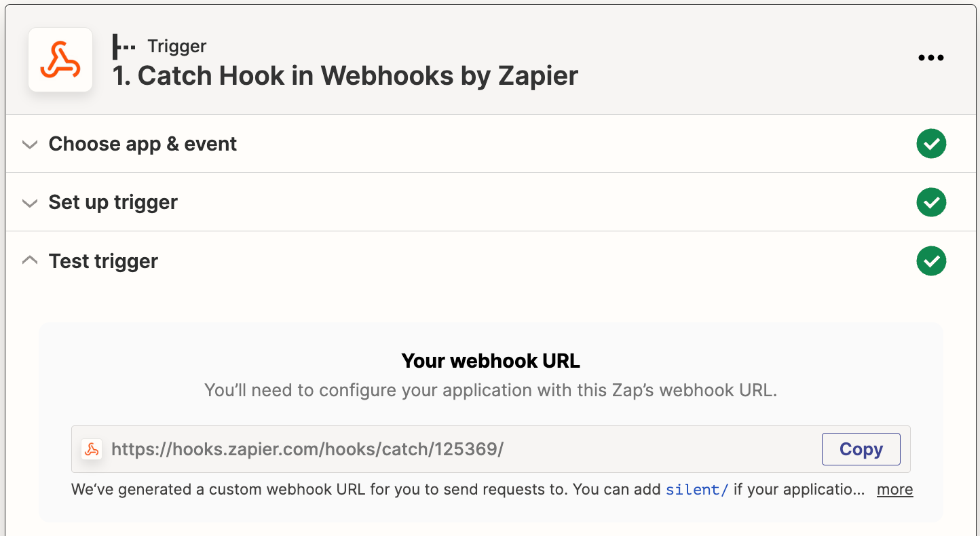
Task: Click the silent/ code snippet text
Action: pos(697,489)
